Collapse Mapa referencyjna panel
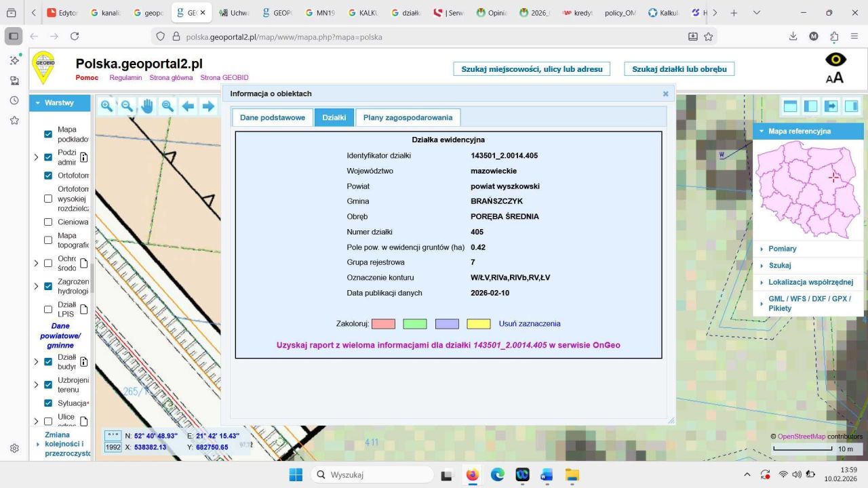This screenshot has width=868, height=488. pos(808,131)
